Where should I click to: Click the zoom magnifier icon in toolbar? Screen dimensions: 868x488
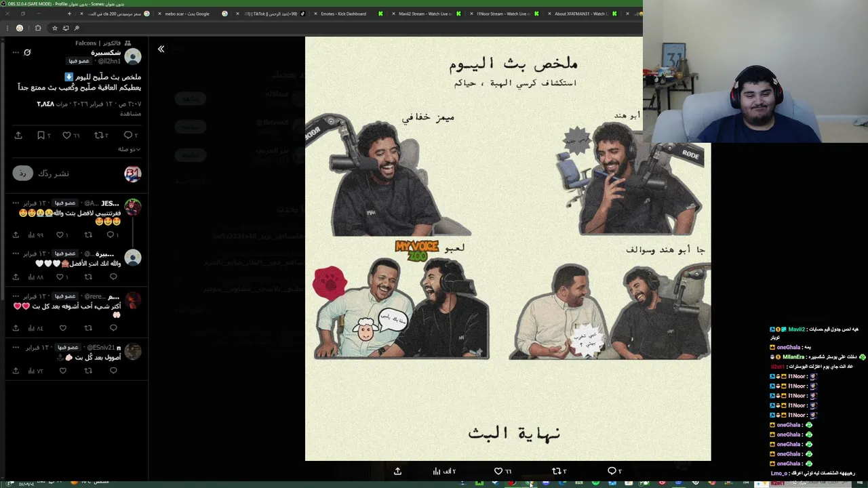point(77,28)
